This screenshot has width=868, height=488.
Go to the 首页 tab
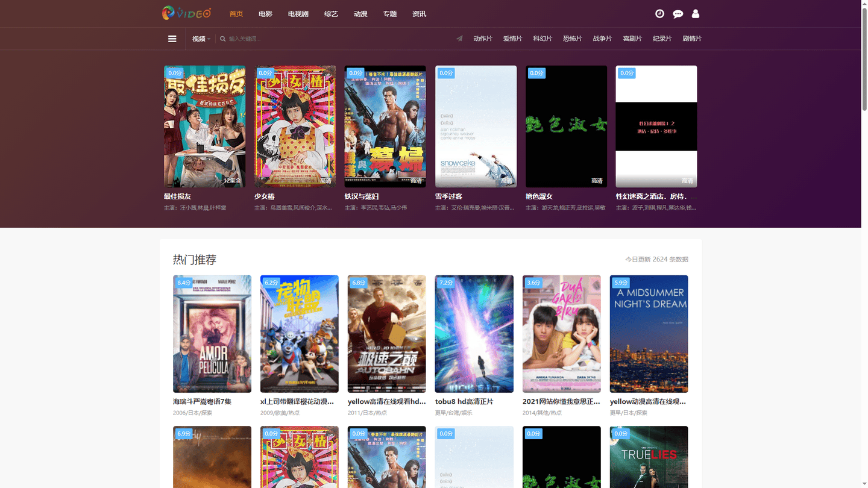pos(236,14)
